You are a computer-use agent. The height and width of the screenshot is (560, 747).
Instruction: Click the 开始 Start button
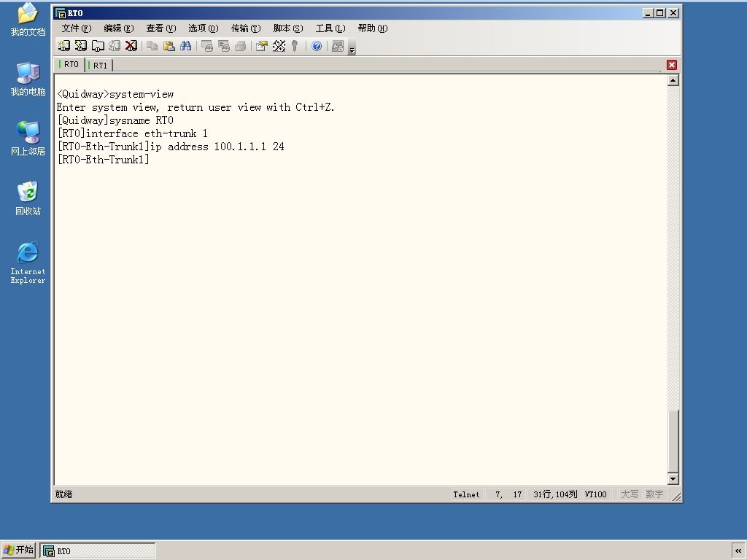tap(18, 550)
